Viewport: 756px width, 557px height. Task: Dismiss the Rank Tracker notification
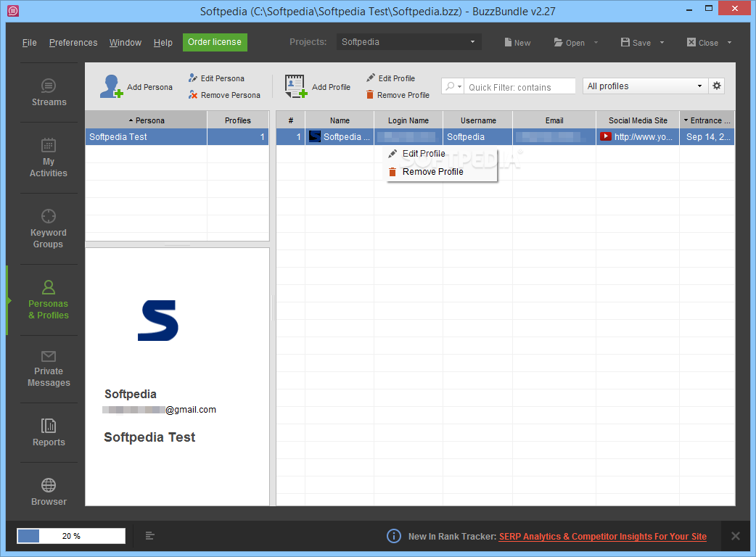pos(735,536)
